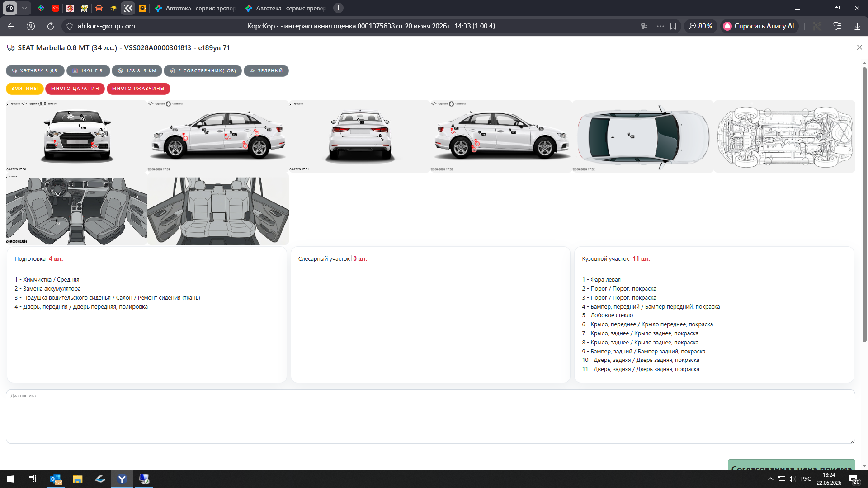Open the pinned tab with the red car icon
868x488 pixels.
(x=56, y=8)
